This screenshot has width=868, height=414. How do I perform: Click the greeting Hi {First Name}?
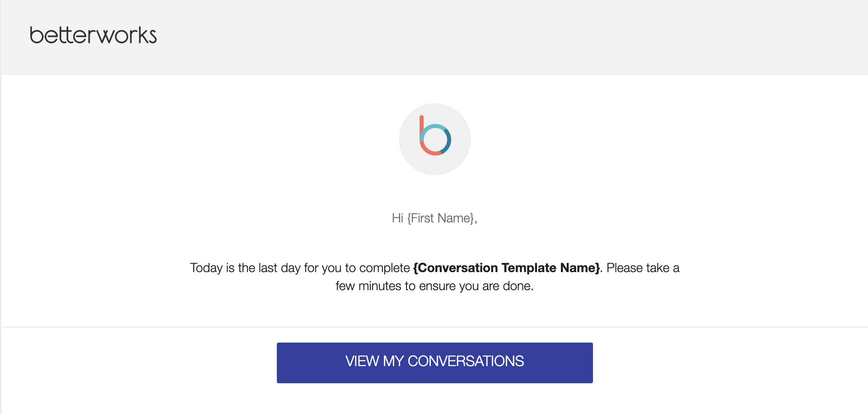(x=434, y=218)
